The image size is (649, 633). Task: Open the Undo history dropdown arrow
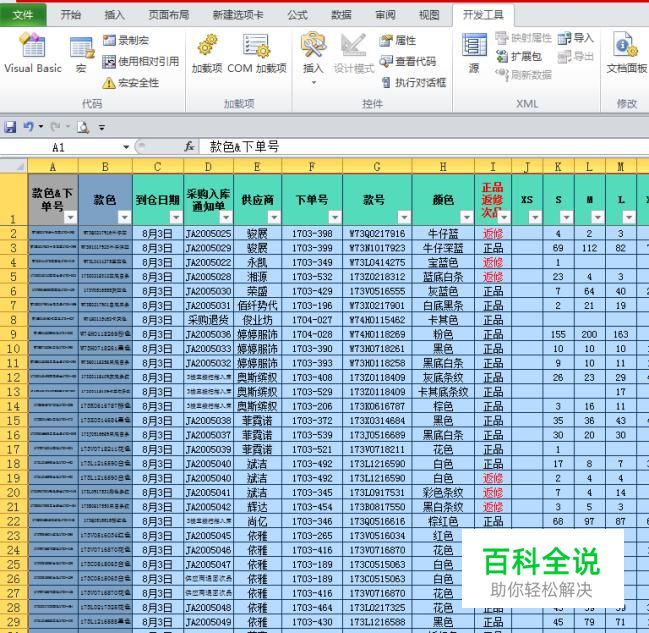41,127
